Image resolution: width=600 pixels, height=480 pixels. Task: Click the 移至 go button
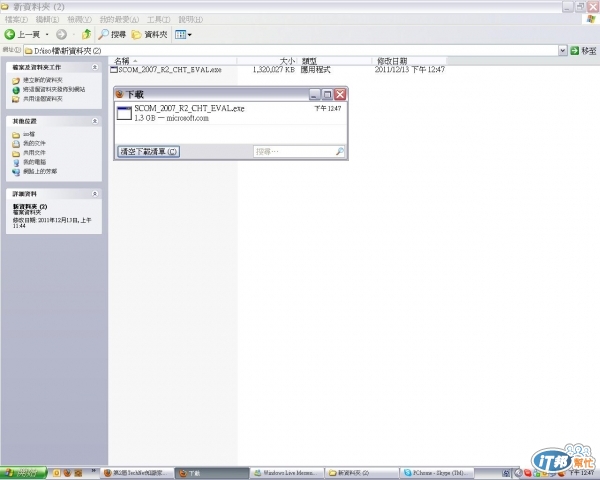(x=584, y=51)
